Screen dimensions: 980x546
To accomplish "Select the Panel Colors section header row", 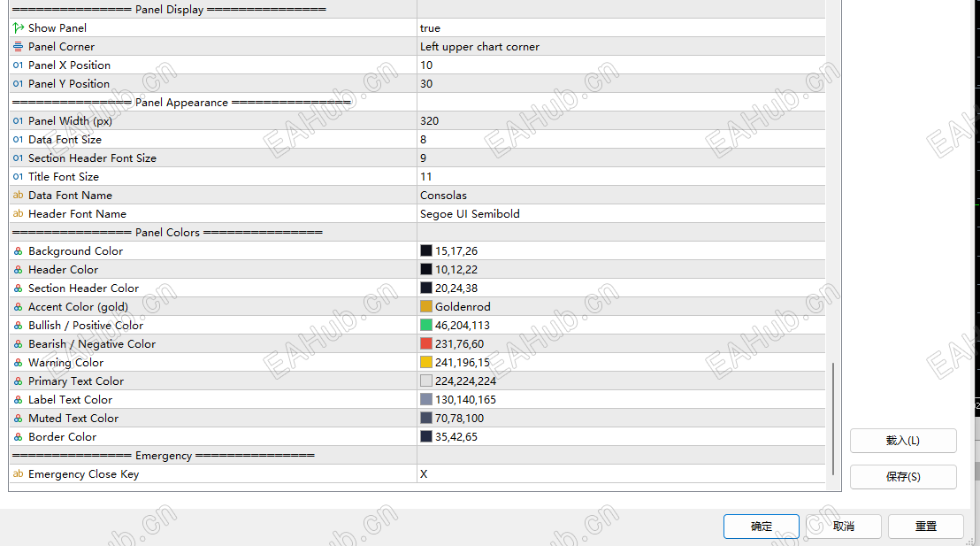I will (x=417, y=232).
